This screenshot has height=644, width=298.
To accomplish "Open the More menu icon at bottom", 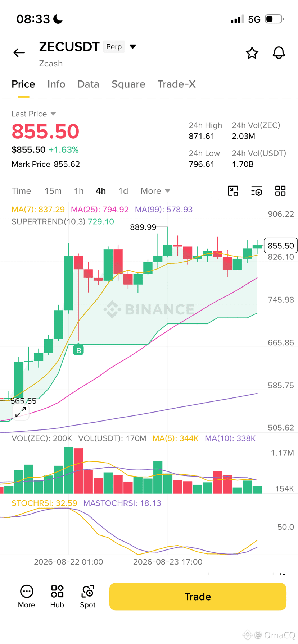I will pos(27,597).
